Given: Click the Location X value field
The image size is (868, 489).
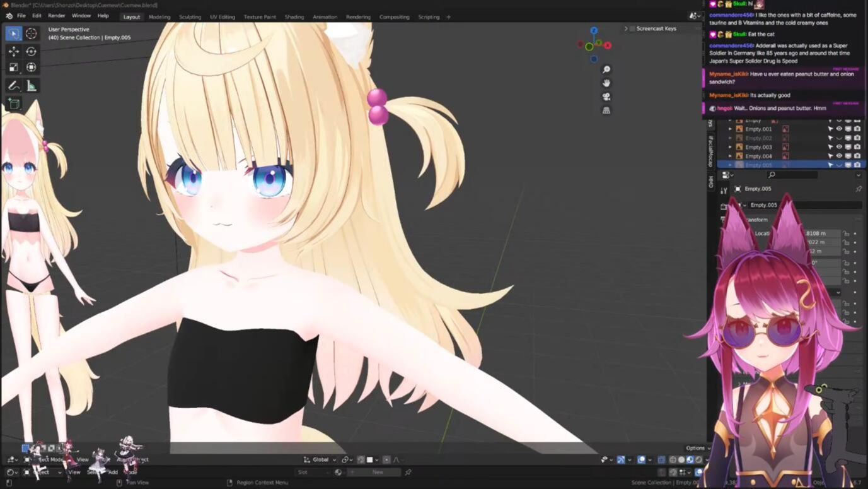Looking at the screenshot, I should (823, 233).
